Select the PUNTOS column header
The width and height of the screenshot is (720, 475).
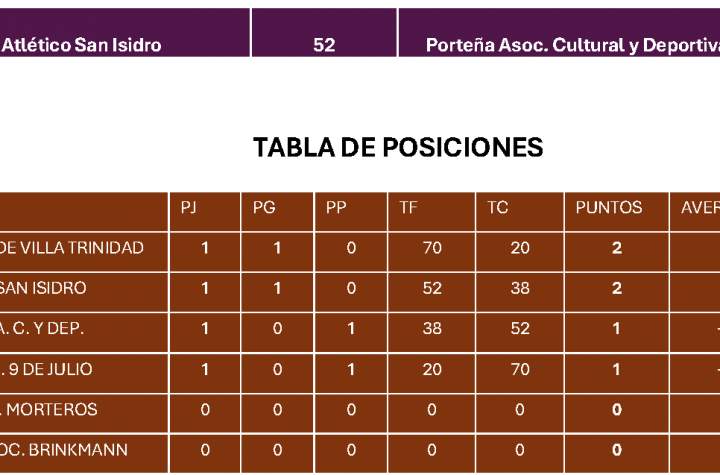click(617, 212)
